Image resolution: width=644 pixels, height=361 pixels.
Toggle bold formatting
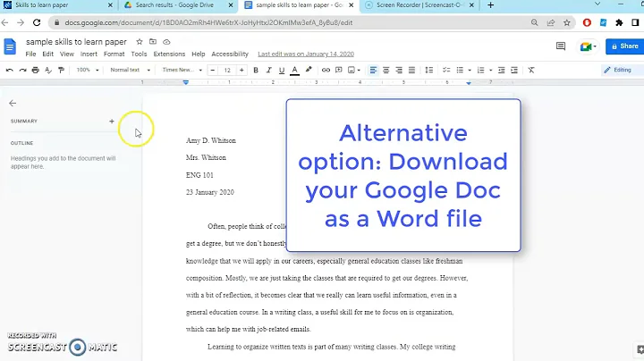(x=256, y=71)
